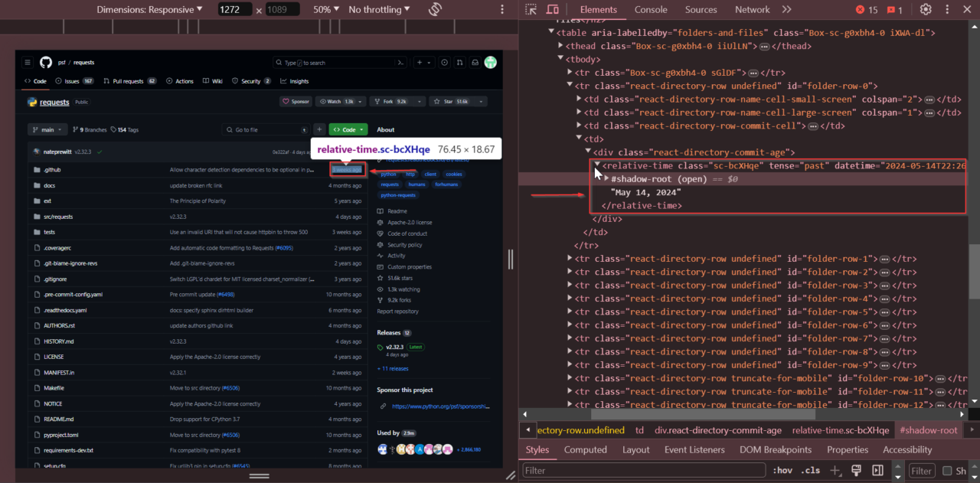Activate the inspect element picker icon
The height and width of the screenshot is (483, 980).
point(531,9)
